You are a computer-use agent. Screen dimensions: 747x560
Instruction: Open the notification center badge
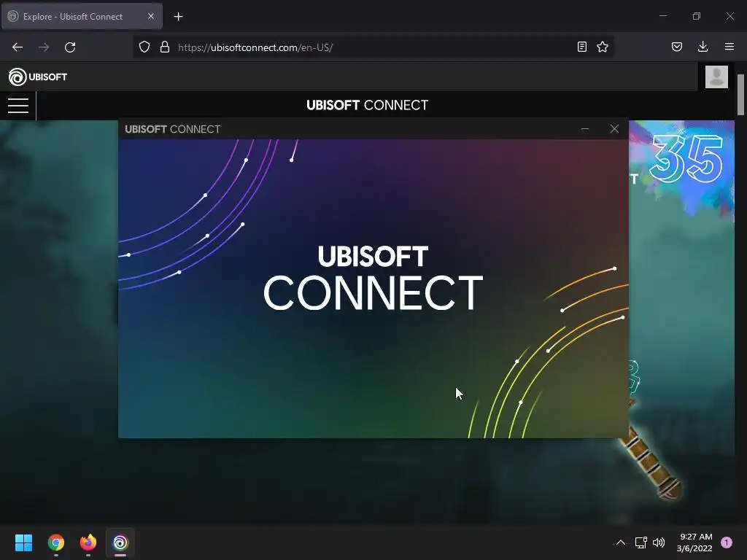tap(727, 542)
